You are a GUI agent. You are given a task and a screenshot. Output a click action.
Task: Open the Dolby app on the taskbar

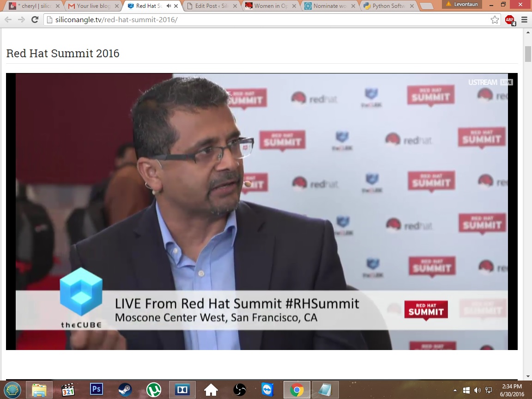pyautogui.click(x=182, y=390)
